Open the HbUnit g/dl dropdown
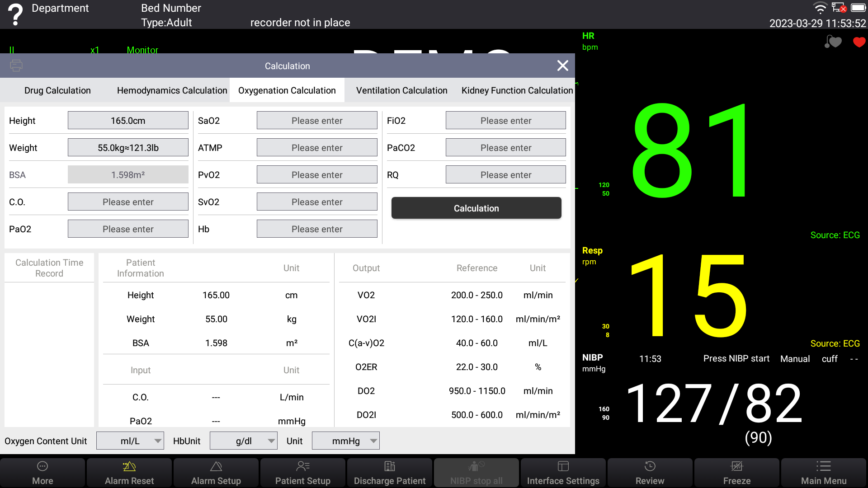868x488 pixels. 244,441
